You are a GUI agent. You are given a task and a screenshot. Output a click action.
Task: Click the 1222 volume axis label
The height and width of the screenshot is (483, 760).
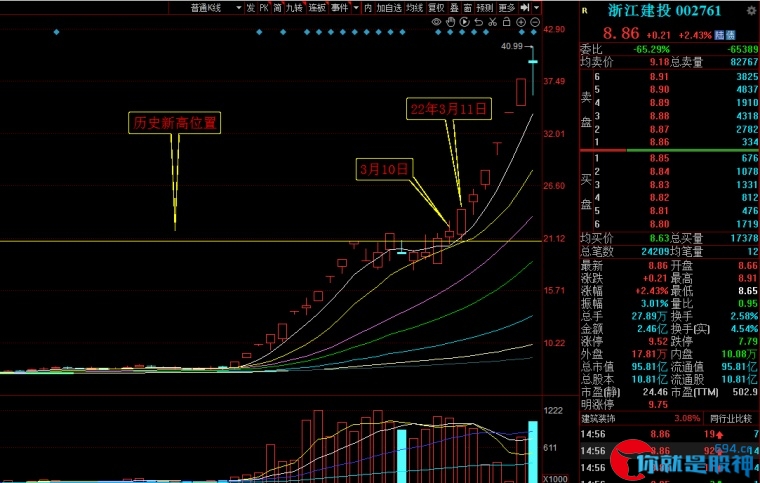pyautogui.click(x=554, y=411)
